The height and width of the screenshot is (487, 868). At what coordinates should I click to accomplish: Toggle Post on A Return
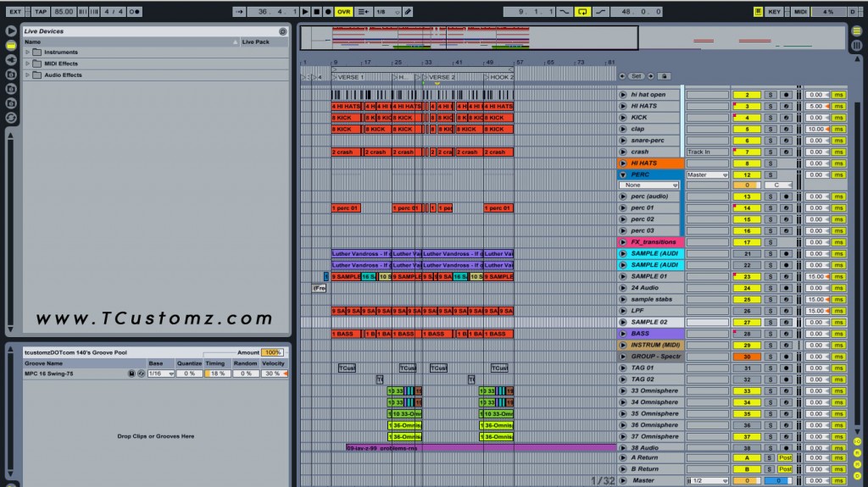click(x=785, y=457)
